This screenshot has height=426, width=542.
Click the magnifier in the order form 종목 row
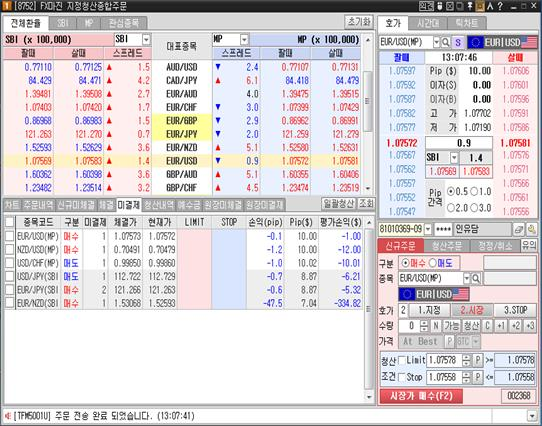click(x=476, y=278)
